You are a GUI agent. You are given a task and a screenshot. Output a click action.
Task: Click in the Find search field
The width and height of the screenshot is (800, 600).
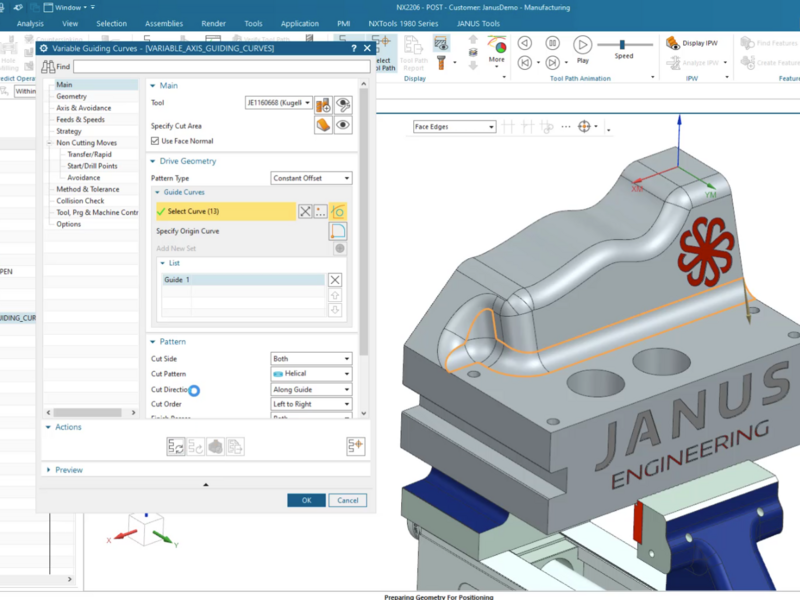click(221, 66)
